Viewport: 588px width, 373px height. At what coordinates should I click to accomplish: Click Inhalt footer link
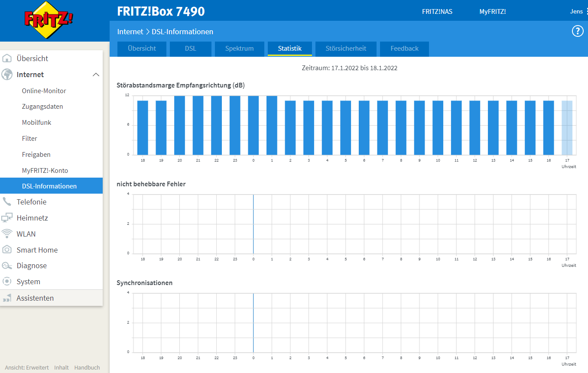point(62,367)
